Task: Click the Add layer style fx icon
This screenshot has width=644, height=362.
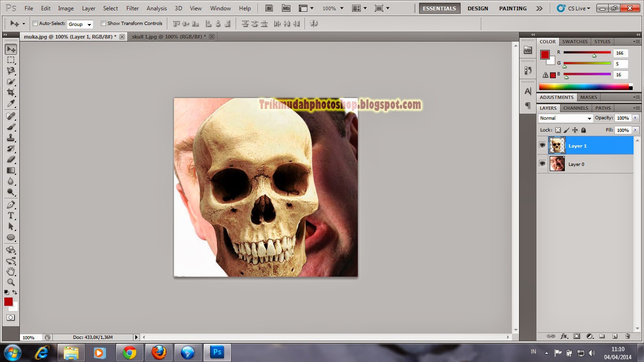Action: point(564,336)
